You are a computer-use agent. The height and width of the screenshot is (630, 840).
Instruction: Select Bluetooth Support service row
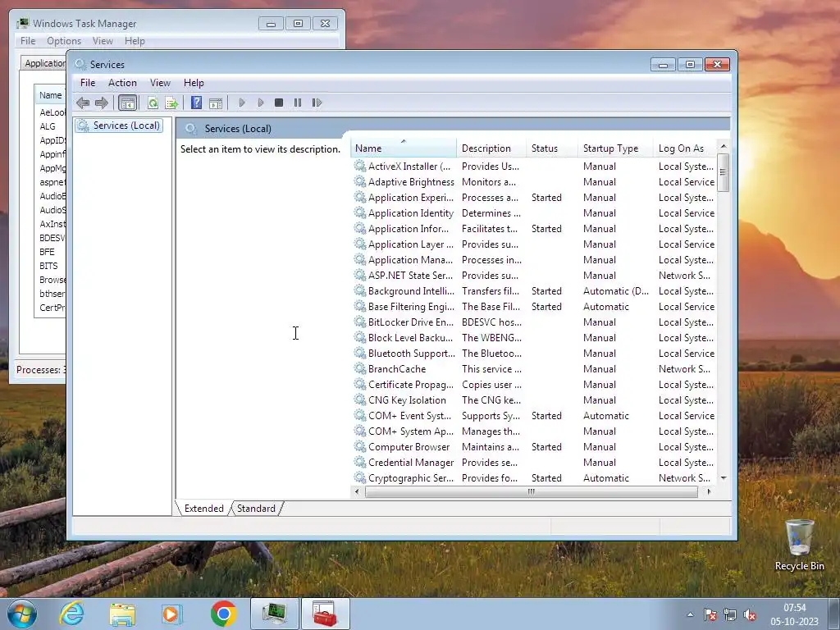[534, 353]
